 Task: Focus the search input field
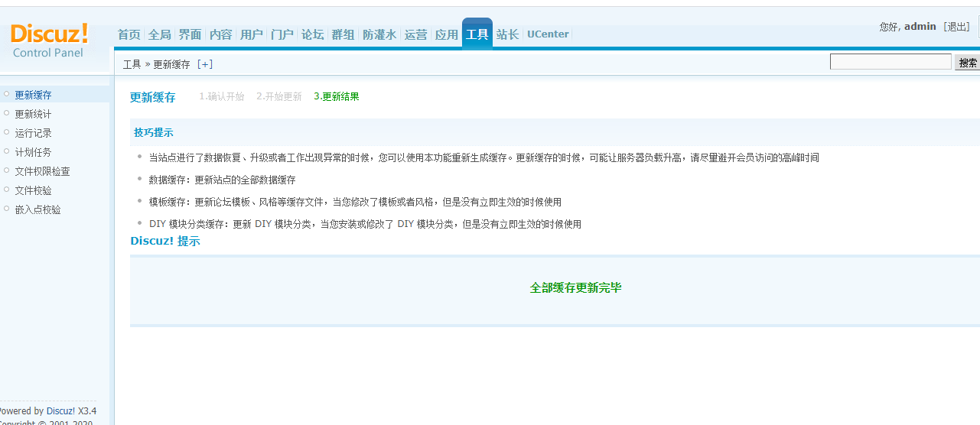(x=890, y=62)
